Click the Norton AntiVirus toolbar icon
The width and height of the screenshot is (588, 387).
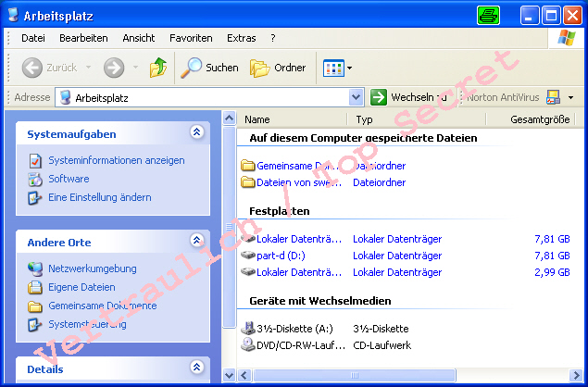[x=554, y=97]
